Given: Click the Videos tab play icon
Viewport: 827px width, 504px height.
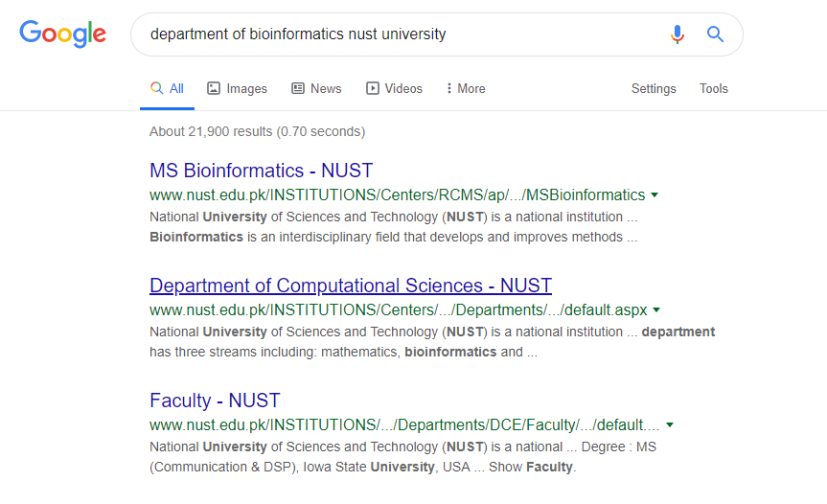Looking at the screenshot, I should coord(373,88).
